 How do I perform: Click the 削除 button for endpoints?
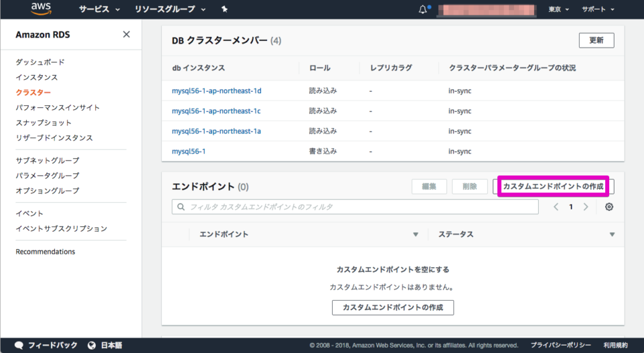click(470, 187)
